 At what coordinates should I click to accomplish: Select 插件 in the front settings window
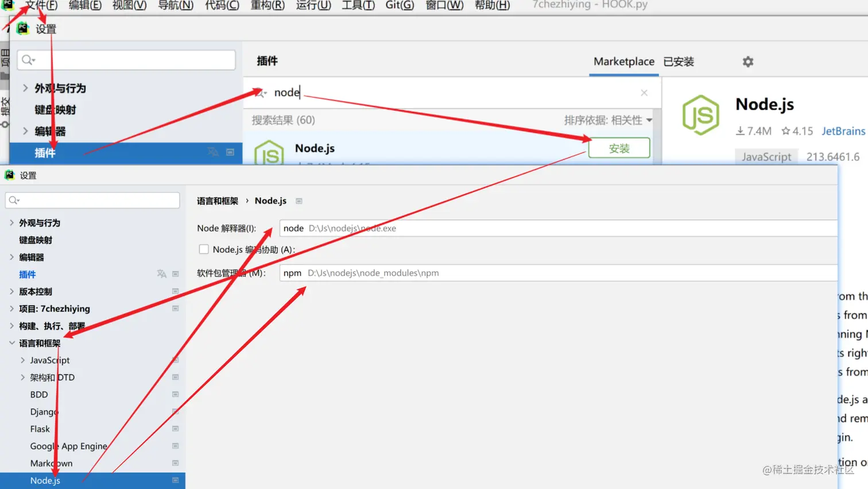pyautogui.click(x=27, y=274)
